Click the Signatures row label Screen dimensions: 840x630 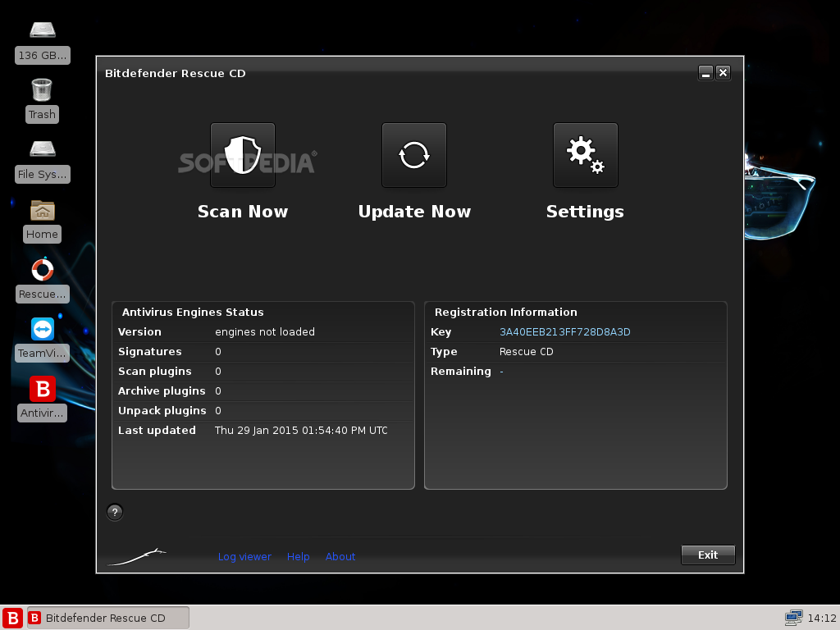[150, 351]
